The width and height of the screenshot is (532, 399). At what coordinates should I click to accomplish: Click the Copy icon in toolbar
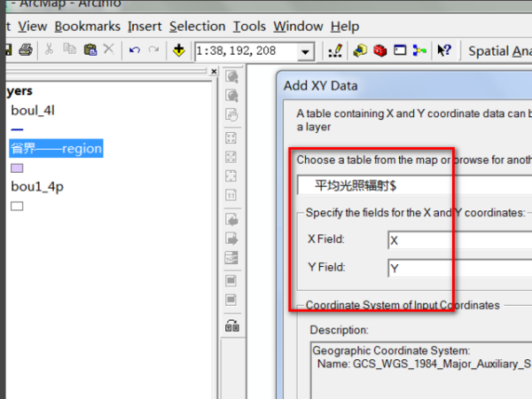tap(69, 49)
